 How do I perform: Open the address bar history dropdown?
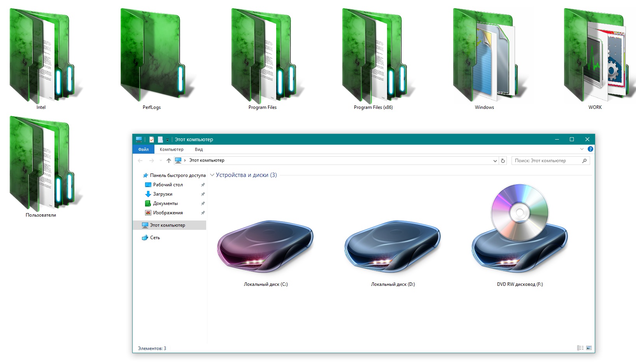tap(495, 160)
